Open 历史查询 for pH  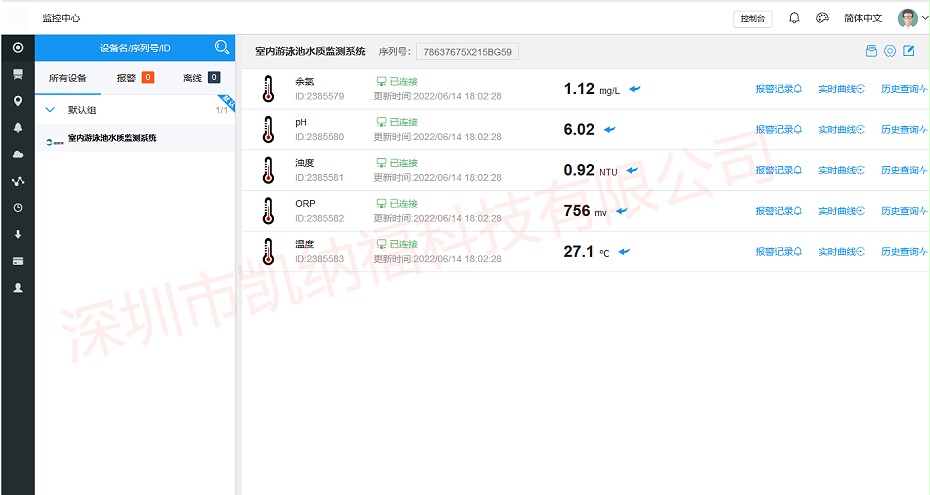[x=904, y=129]
